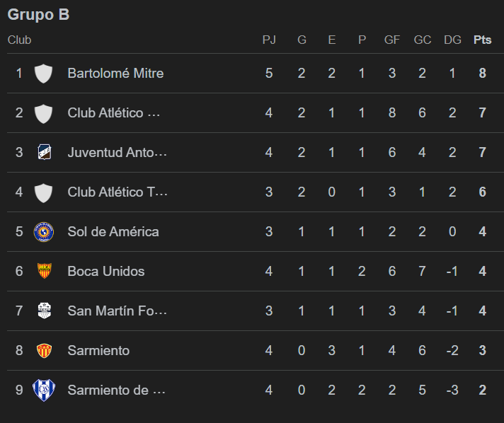This screenshot has height=423, width=504.
Task: Click the Club column header
Action: (x=20, y=40)
